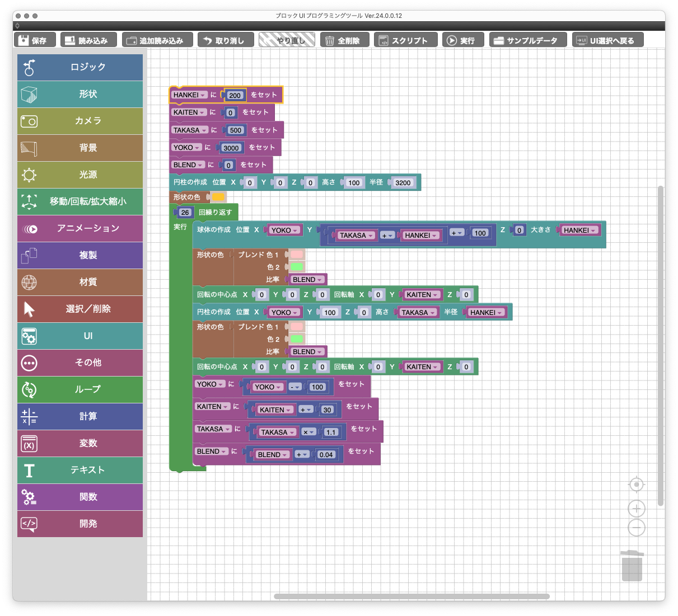Click the repeat count field showing 26
The width and height of the screenshot is (678, 616).
pyautogui.click(x=185, y=213)
